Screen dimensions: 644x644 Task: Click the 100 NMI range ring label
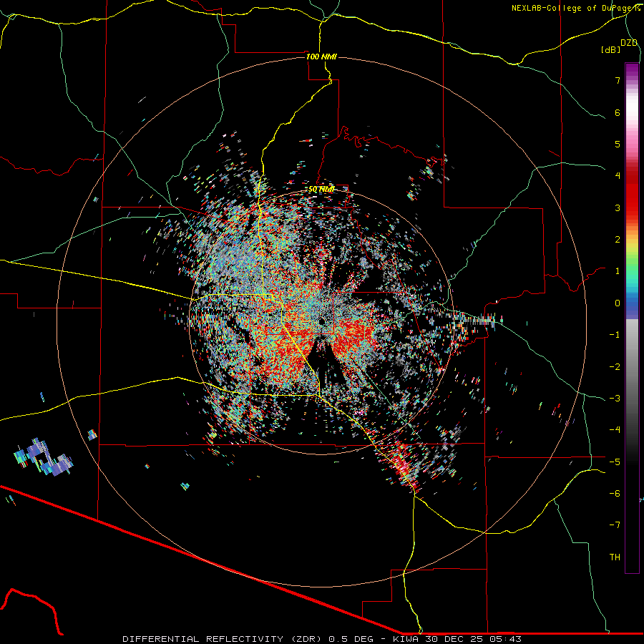(x=321, y=57)
